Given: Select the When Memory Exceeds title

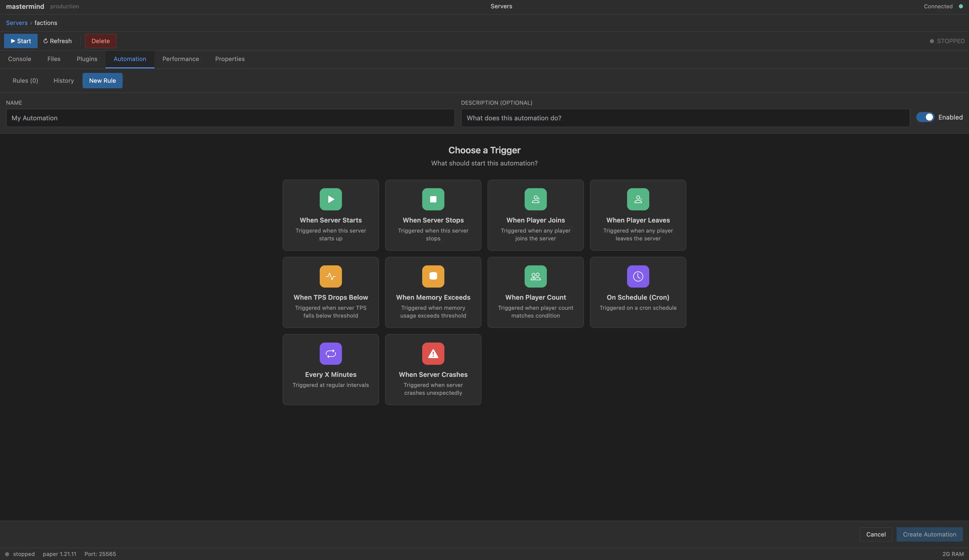Looking at the screenshot, I should 433,297.
